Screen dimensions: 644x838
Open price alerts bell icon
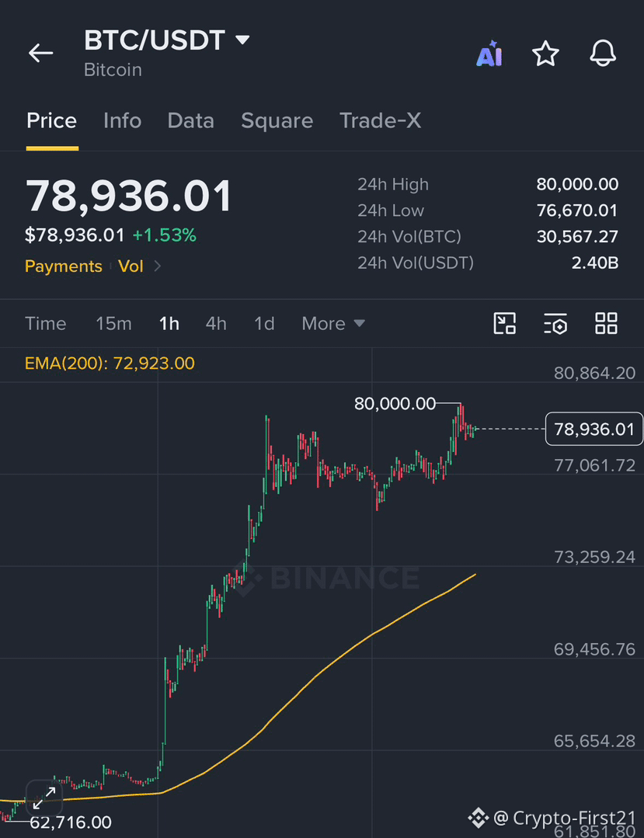603,54
